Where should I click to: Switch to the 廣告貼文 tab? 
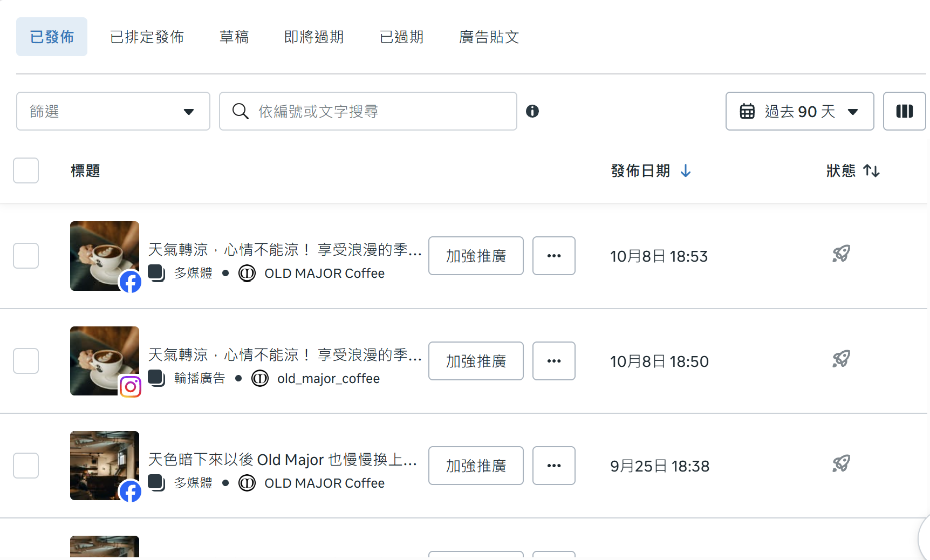(x=489, y=37)
